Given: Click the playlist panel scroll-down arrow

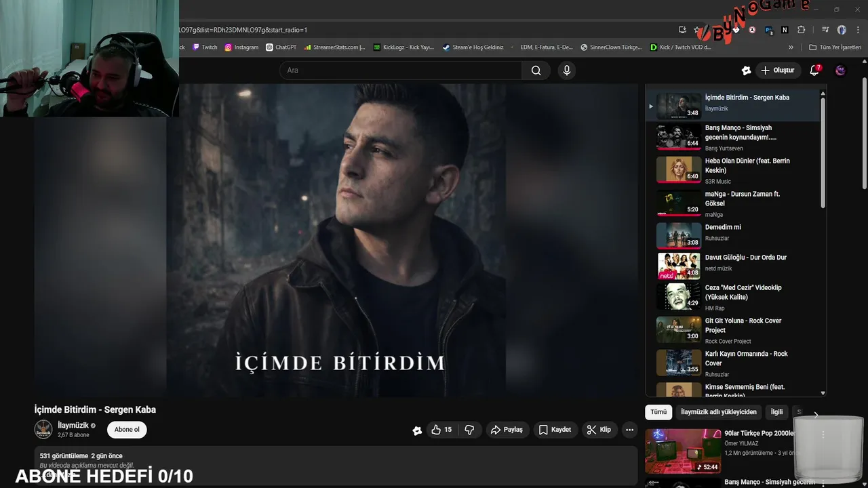Looking at the screenshot, I should (x=823, y=393).
